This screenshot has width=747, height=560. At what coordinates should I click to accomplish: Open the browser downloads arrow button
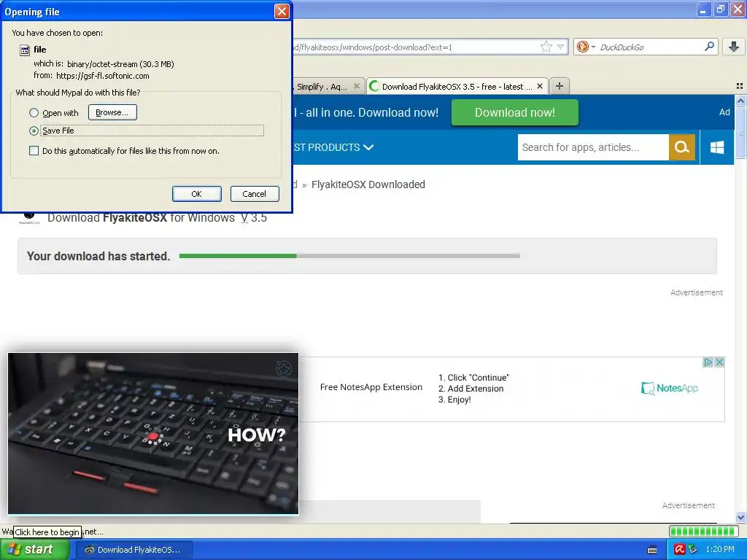[734, 46]
